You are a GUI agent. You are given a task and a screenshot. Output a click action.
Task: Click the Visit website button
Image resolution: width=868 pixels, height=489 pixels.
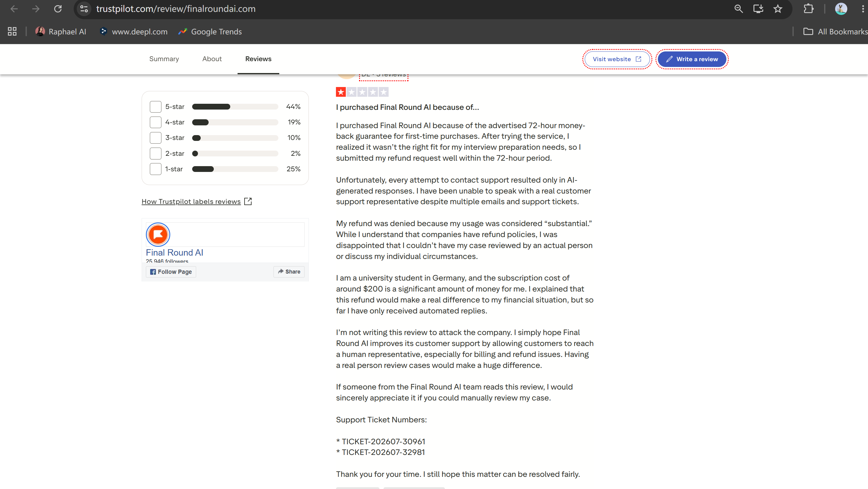tap(617, 59)
